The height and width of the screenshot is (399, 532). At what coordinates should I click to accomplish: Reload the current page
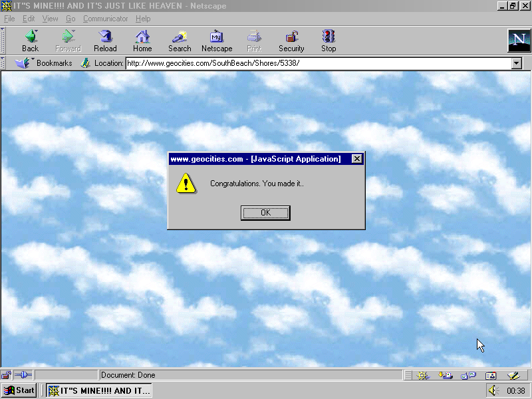click(105, 41)
